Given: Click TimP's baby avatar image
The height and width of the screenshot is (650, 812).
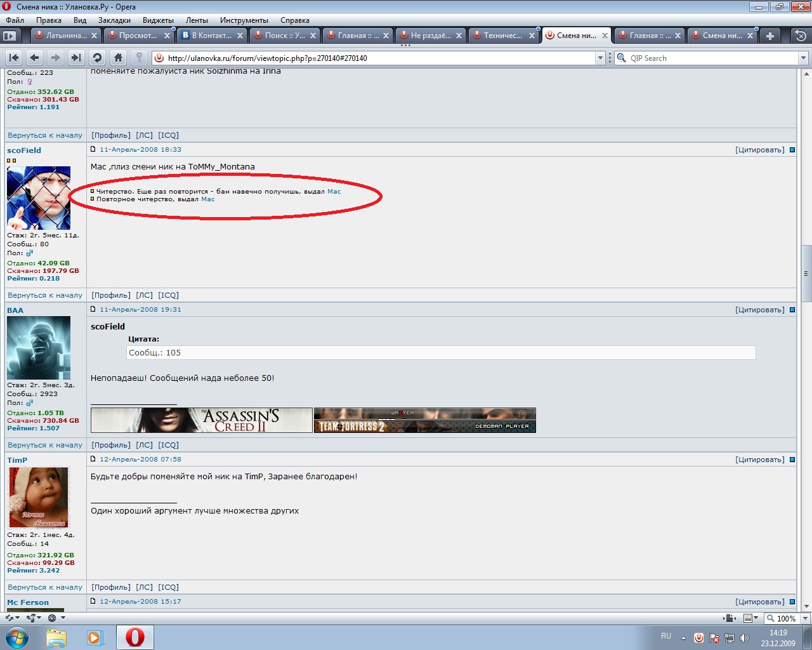Looking at the screenshot, I should pyautogui.click(x=39, y=498).
